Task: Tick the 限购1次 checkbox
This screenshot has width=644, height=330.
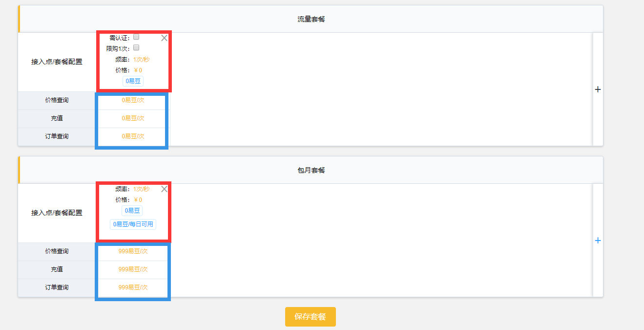Action: point(137,47)
